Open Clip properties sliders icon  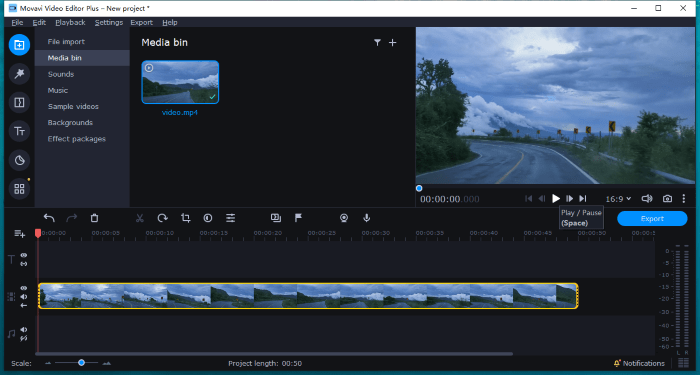[230, 218]
